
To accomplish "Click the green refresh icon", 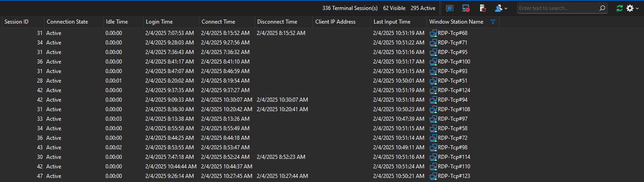I will coord(620,8).
